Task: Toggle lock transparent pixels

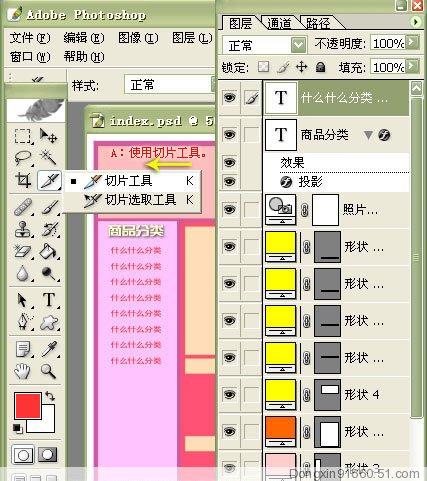Action: (x=263, y=67)
